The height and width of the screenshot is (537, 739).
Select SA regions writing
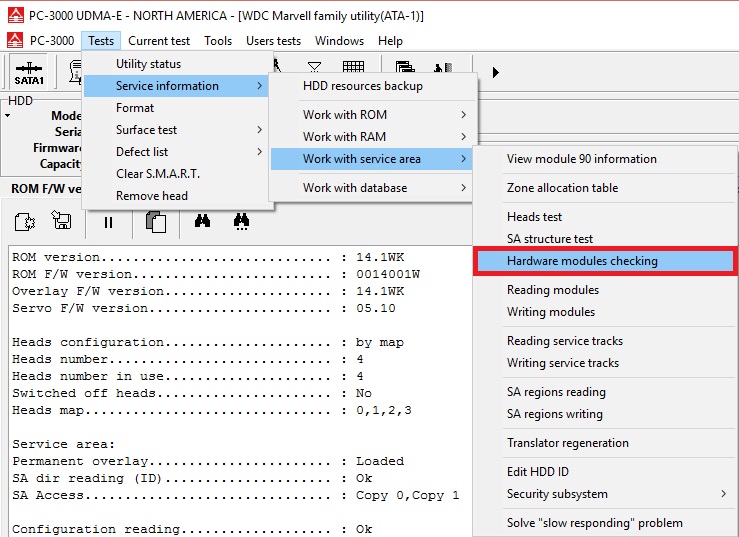(x=605, y=414)
